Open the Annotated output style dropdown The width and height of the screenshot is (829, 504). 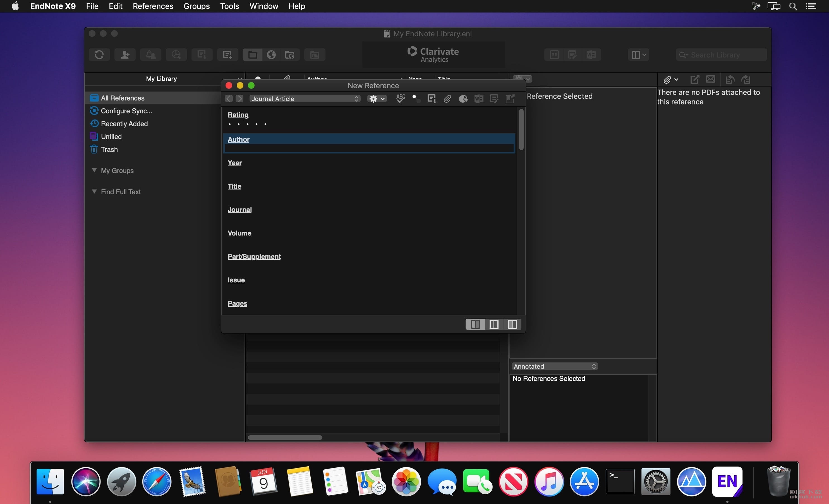pos(554,366)
